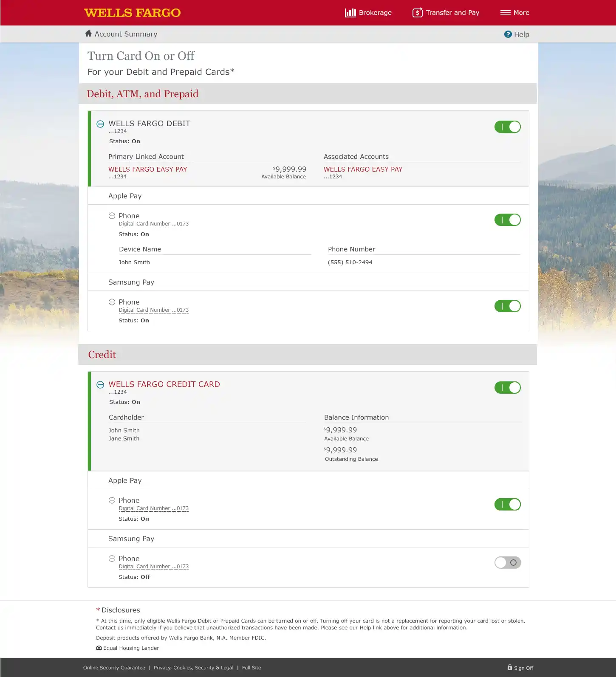The image size is (616, 677).
Task: Click Digital Card Number under Debit Apple Pay
Action: [153, 224]
